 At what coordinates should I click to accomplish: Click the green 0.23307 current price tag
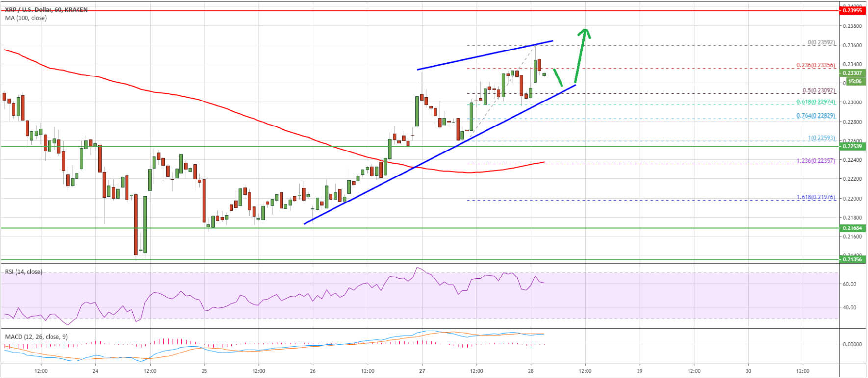(852, 73)
